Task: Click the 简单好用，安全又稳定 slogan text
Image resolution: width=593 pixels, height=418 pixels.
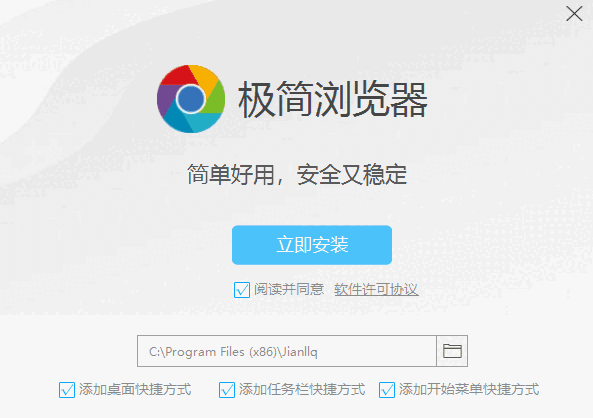Action: click(x=297, y=175)
